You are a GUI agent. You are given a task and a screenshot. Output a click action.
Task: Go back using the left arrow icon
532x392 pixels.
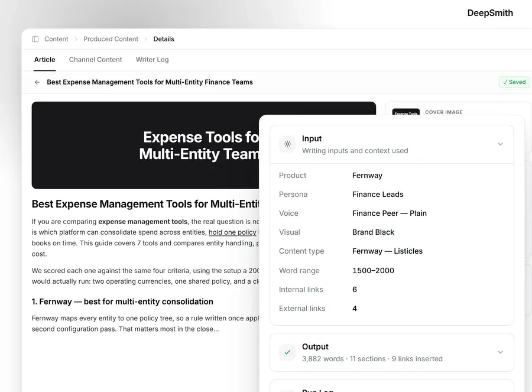(37, 82)
